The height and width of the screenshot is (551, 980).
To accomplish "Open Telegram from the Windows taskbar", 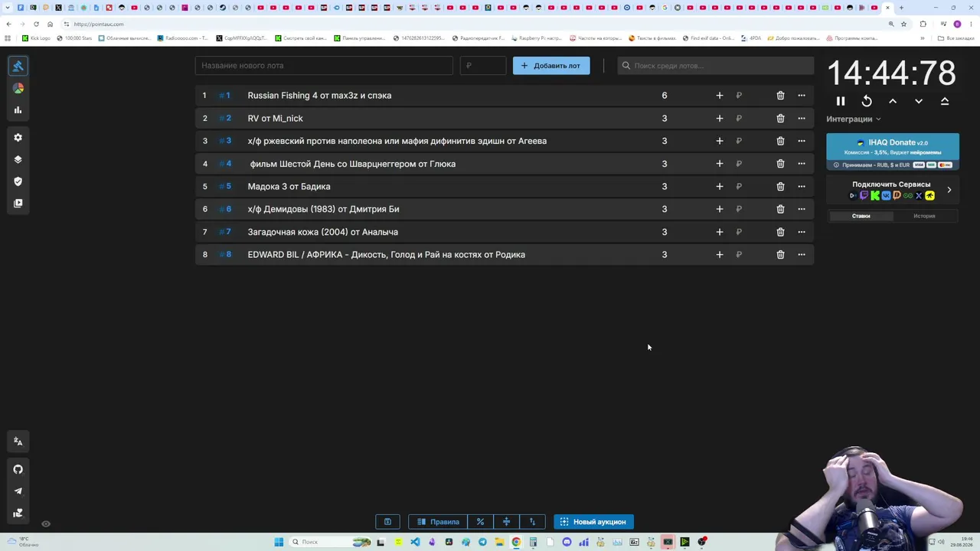I will coord(482,543).
